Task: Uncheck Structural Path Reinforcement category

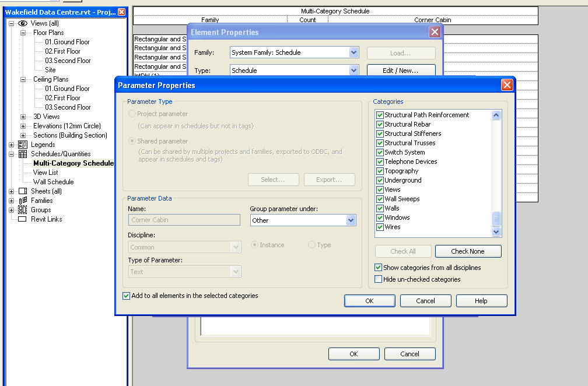Action: tap(380, 115)
